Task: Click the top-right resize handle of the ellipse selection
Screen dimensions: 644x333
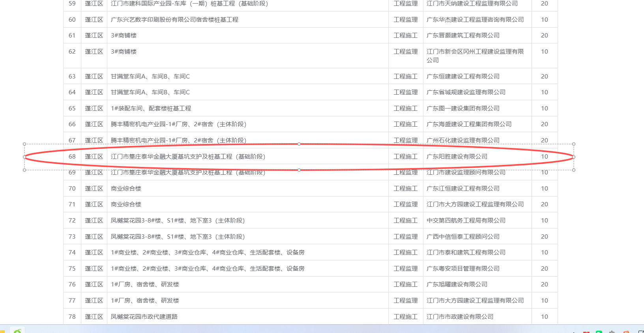Action: pos(574,144)
